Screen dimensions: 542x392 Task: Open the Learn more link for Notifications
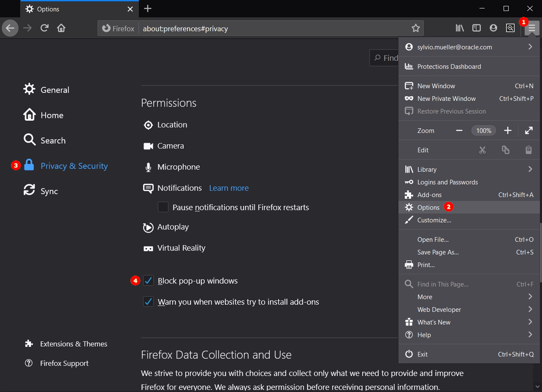click(229, 188)
